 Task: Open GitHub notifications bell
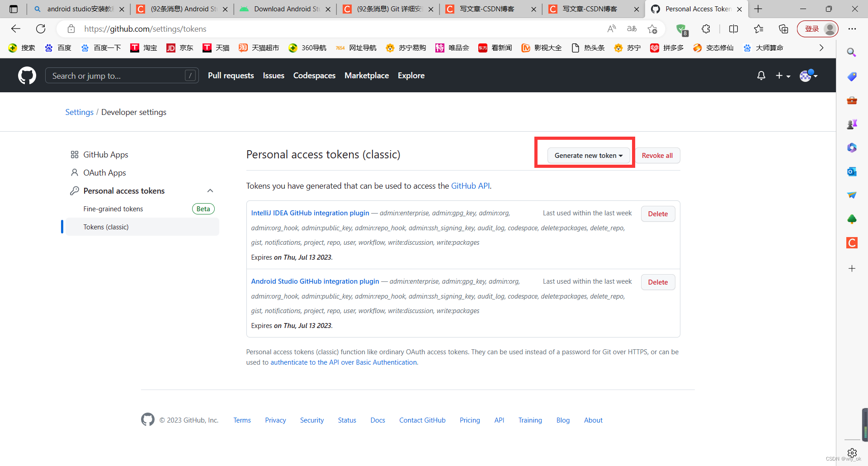[x=761, y=76]
